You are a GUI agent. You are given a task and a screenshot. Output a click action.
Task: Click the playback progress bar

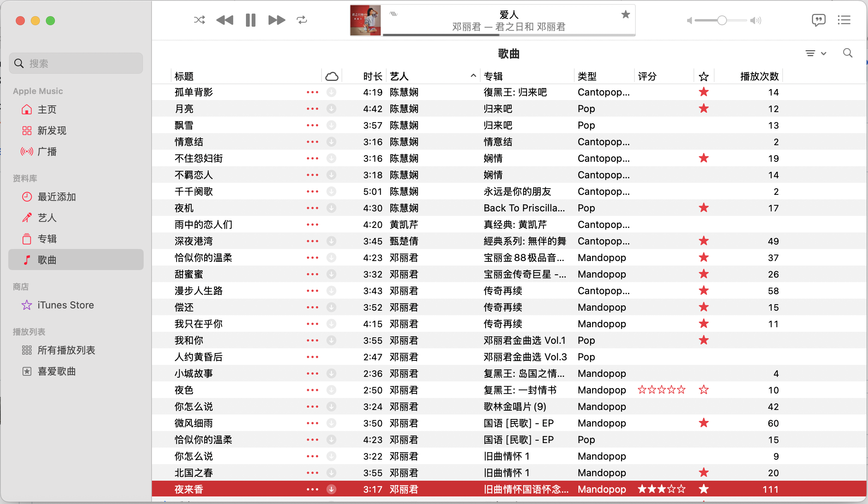click(509, 35)
